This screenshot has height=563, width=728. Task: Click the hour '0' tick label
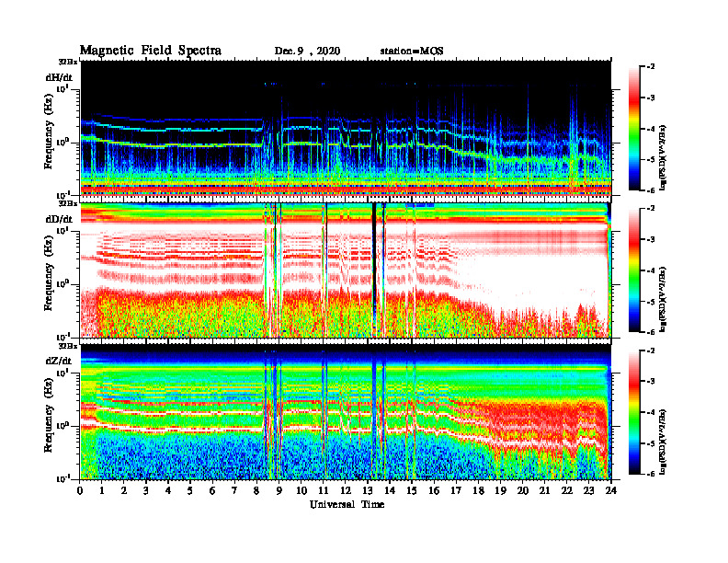coord(80,491)
